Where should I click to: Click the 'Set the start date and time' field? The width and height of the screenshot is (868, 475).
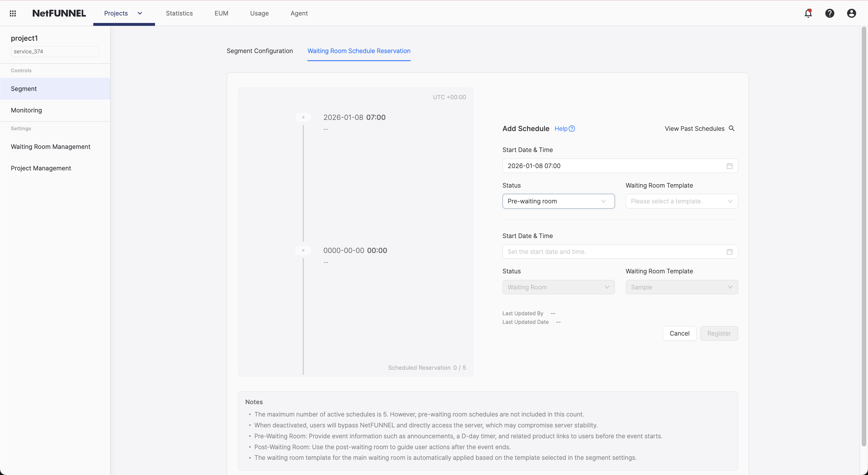(613, 252)
